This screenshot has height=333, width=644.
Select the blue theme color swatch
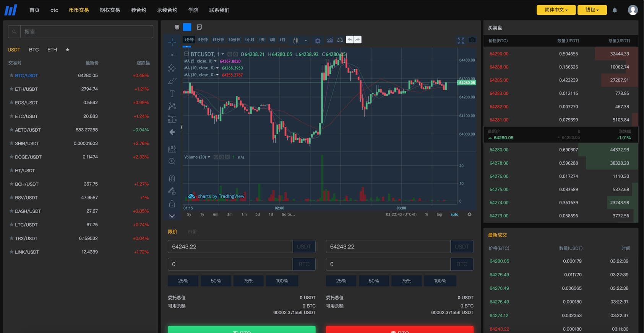tap(187, 27)
